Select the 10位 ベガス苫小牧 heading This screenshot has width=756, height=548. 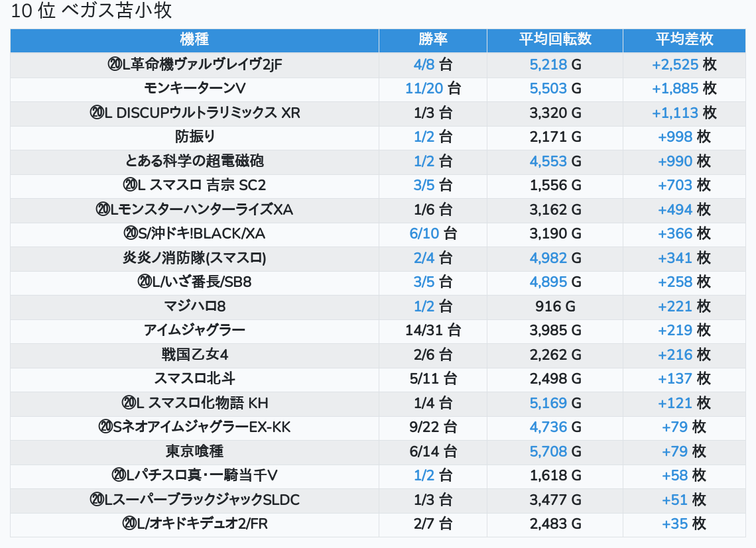[x=92, y=11]
